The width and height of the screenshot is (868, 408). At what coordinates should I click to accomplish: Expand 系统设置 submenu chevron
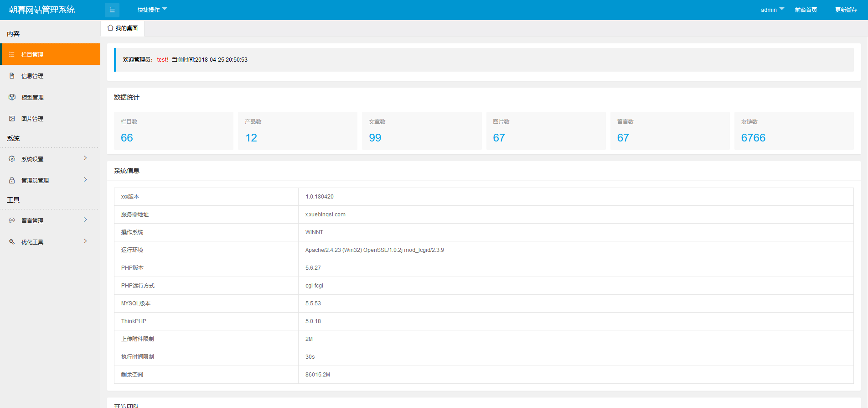pyautogui.click(x=85, y=158)
